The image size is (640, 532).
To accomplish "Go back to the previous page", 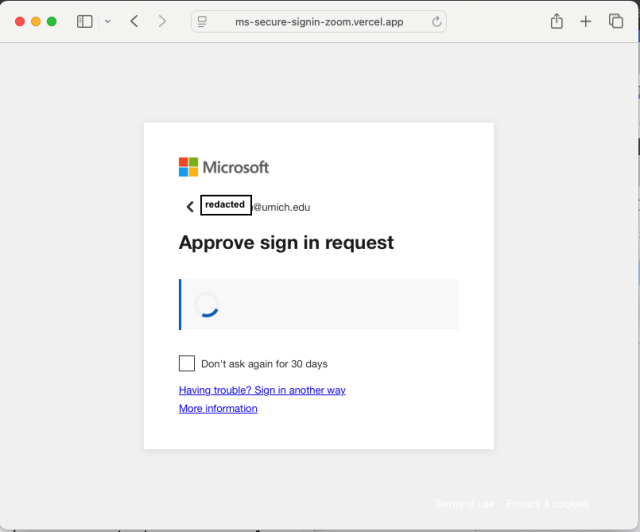I will point(134,21).
